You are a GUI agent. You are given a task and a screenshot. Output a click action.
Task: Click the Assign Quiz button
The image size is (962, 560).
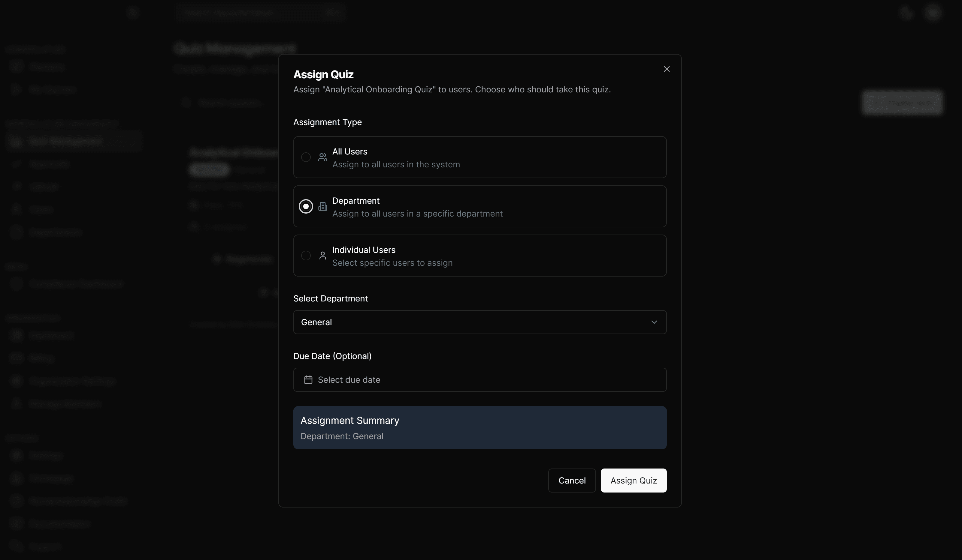pyautogui.click(x=633, y=480)
